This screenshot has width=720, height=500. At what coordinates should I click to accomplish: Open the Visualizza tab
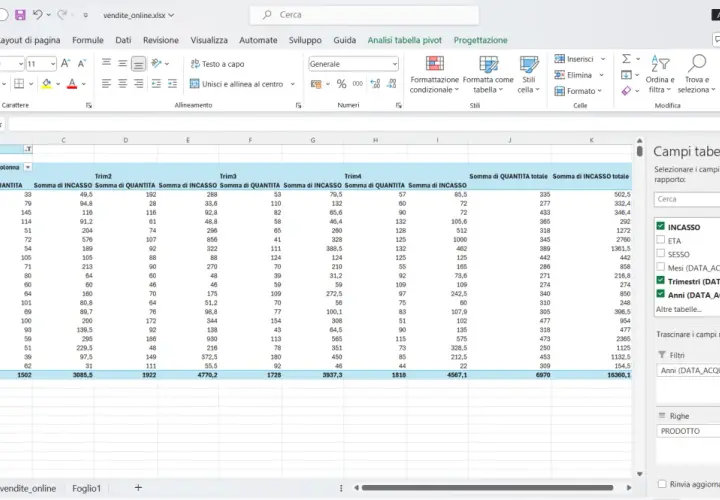tap(209, 40)
